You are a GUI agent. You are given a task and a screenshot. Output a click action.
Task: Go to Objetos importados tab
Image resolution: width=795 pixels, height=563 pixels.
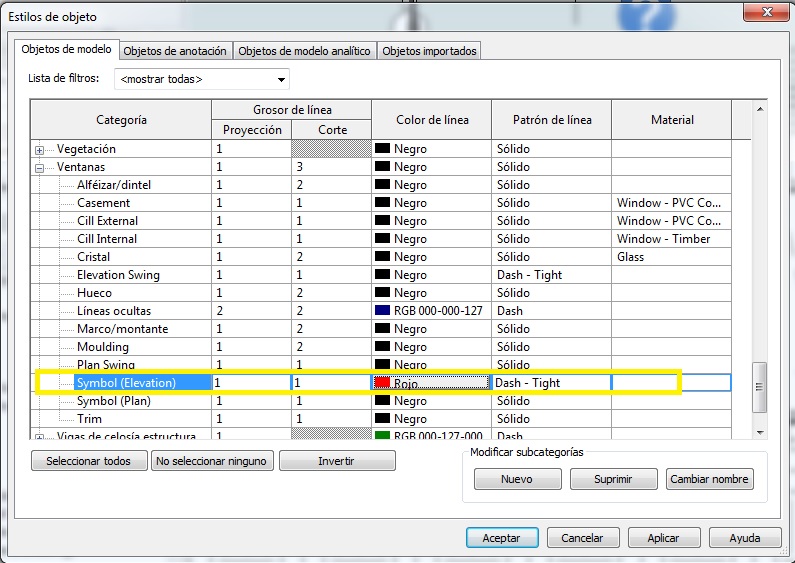(x=429, y=51)
